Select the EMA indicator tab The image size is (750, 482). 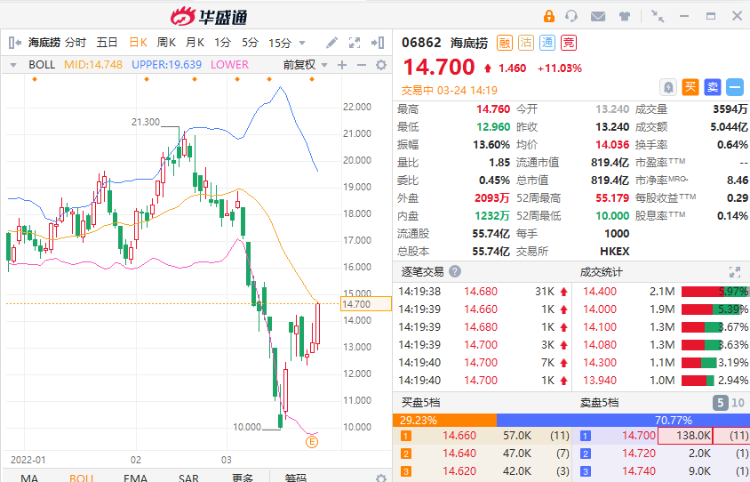(135, 478)
